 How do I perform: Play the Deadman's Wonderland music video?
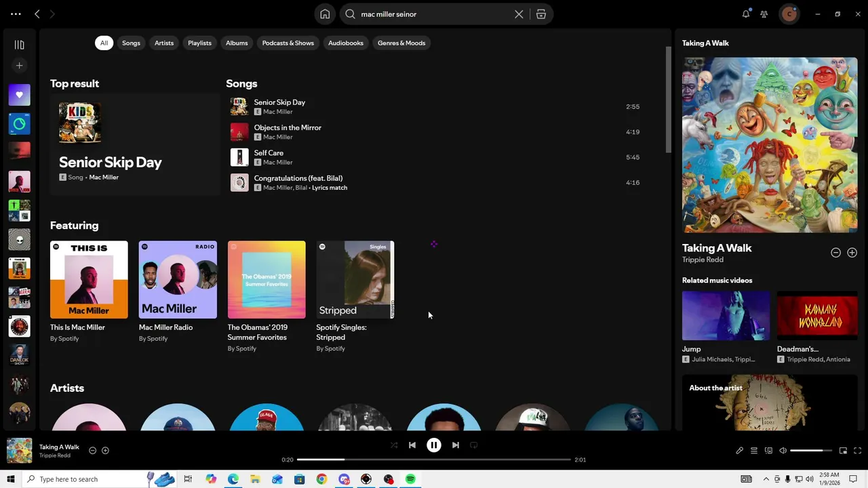coord(817,316)
